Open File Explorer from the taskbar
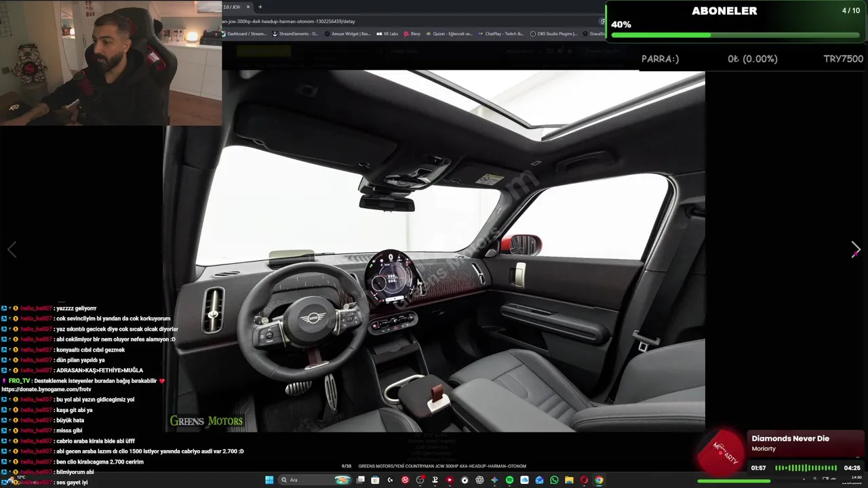The image size is (868, 488). 569,480
